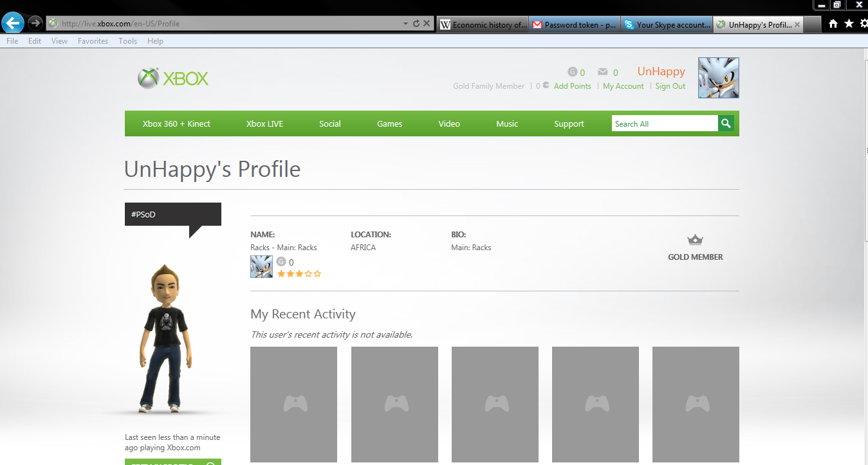The image size is (868, 465).
Task: Click the header gamerpic avatar image
Action: tap(719, 78)
